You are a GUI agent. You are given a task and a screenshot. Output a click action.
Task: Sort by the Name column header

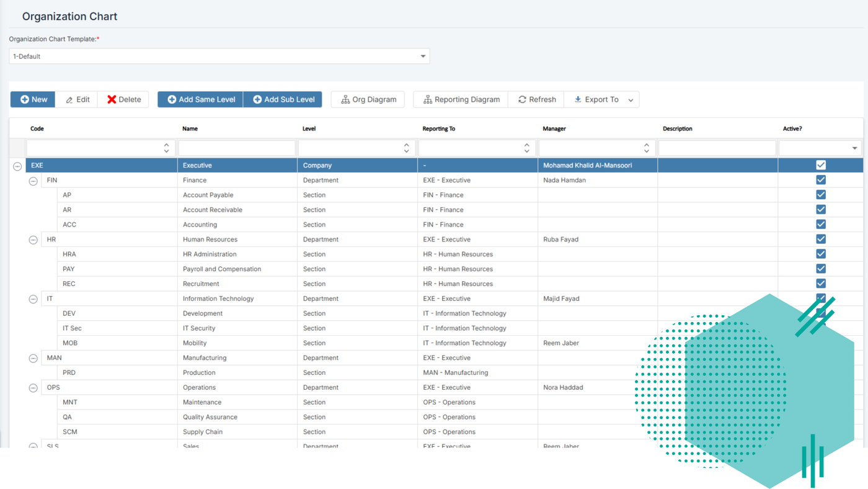[190, 128]
